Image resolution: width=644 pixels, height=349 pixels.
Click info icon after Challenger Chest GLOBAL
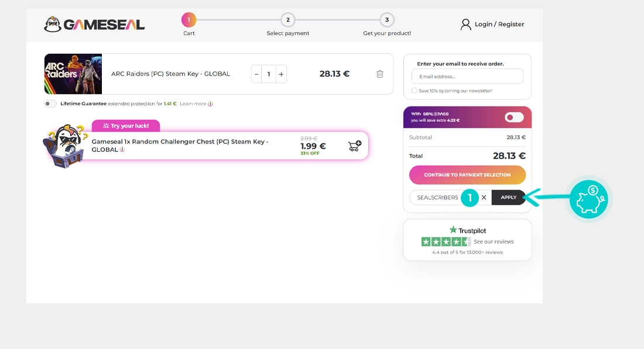[122, 149]
